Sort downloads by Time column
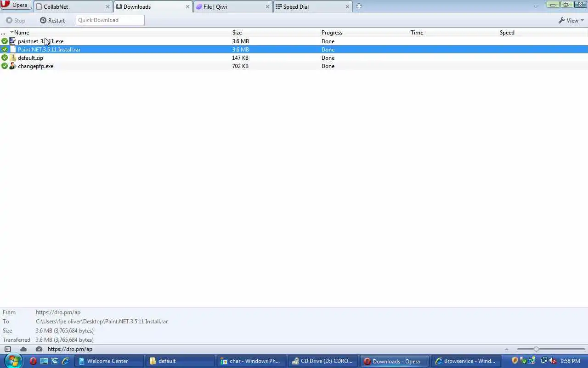The image size is (588, 368). [417, 33]
